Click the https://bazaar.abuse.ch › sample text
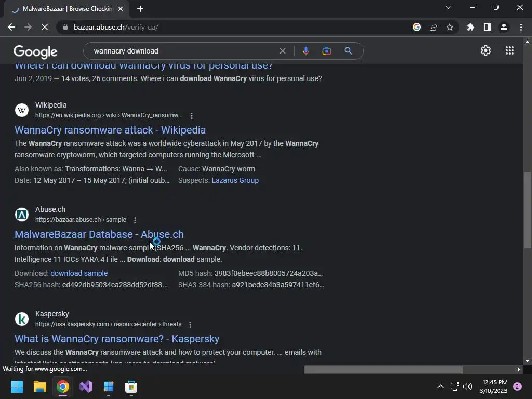532x399 pixels. (x=81, y=220)
